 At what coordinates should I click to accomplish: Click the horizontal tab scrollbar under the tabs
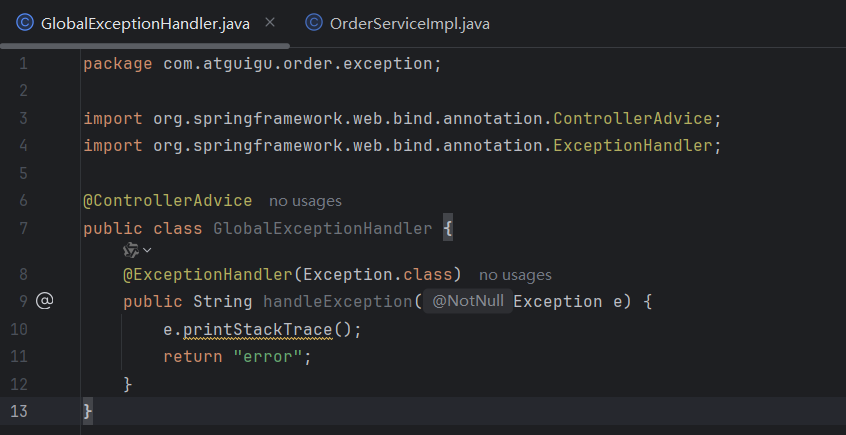(x=145, y=46)
